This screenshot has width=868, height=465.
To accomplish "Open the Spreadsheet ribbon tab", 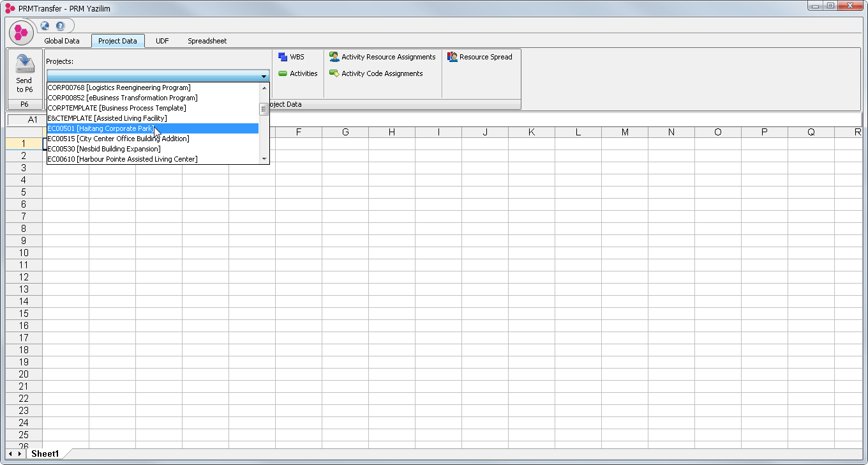I will (207, 41).
